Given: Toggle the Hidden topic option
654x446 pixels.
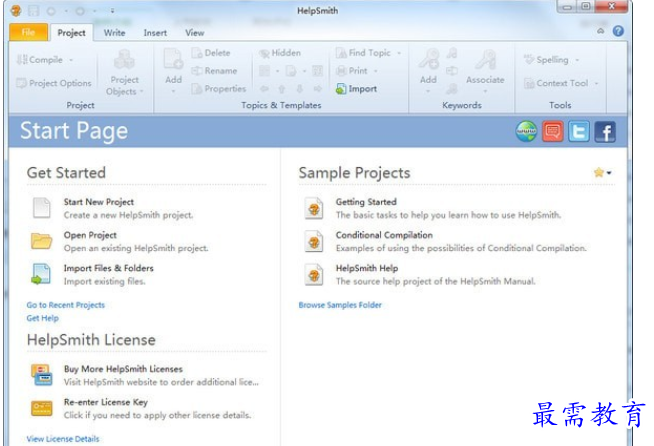Looking at the screenshot, I should coord(280,53).
